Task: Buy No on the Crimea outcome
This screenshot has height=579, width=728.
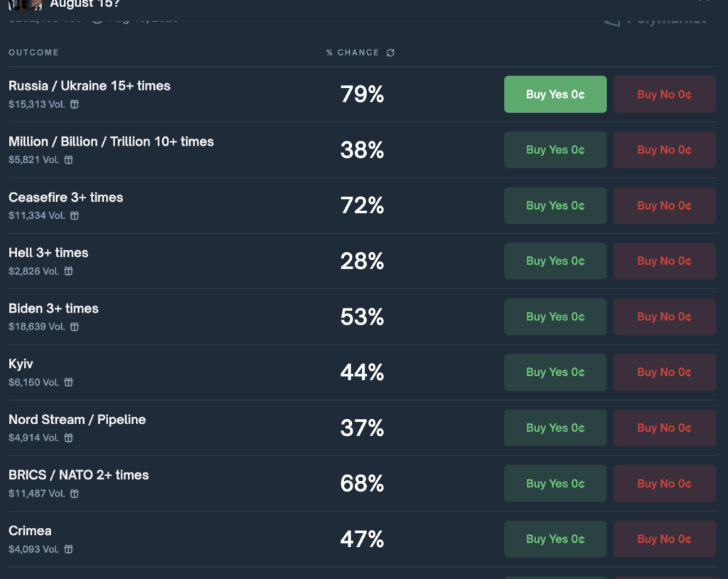Action: (664, 539)
